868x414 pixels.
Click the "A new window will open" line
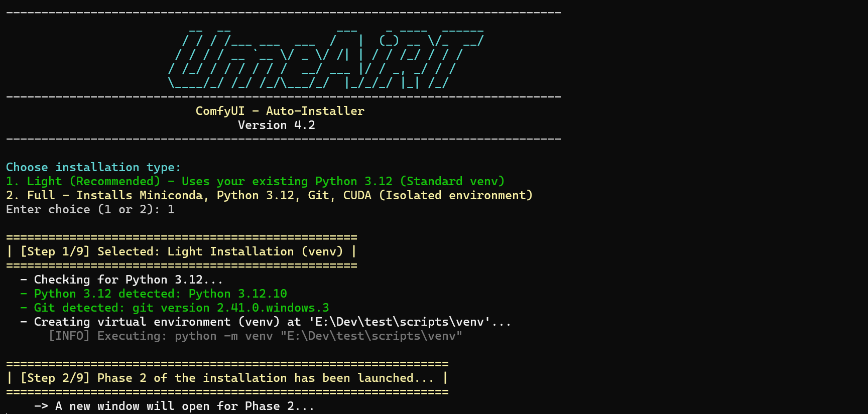point(174,406)
